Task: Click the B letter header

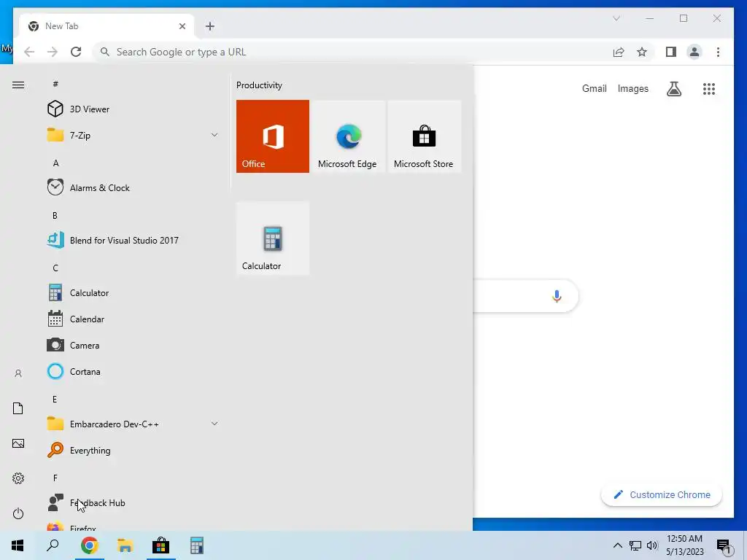Action: 55,215
